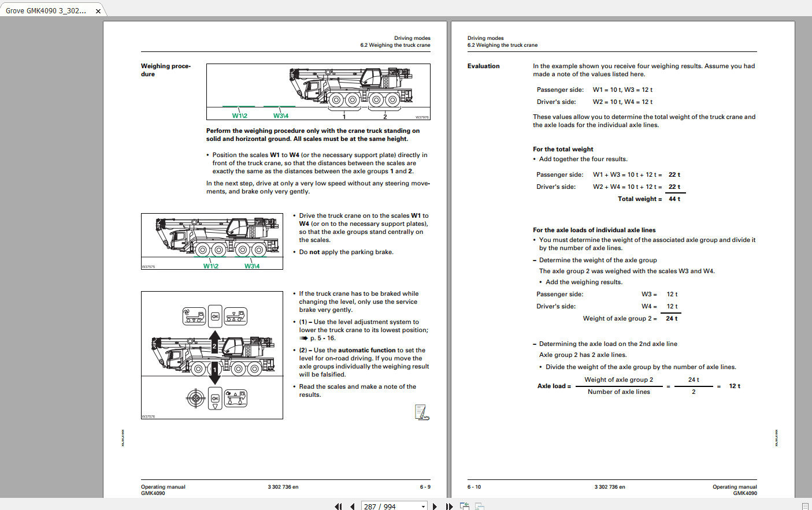The width and height of the screenshot is (812, 510).
Task: Click the W1\2 green label under the top figure
Action: [240, 114]
